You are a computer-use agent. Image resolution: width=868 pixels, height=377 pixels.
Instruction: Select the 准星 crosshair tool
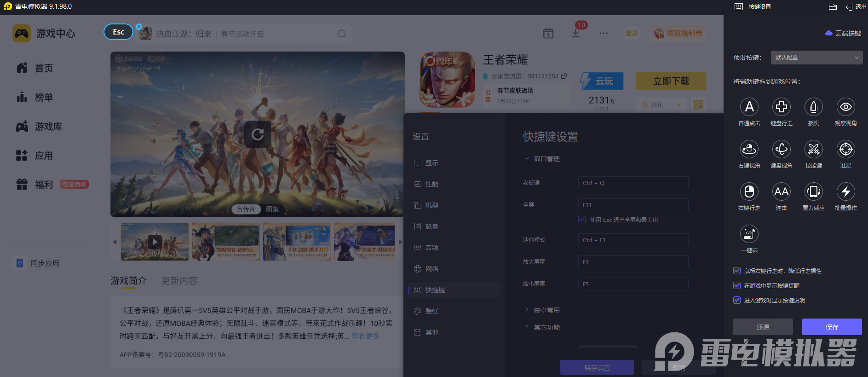845,149
